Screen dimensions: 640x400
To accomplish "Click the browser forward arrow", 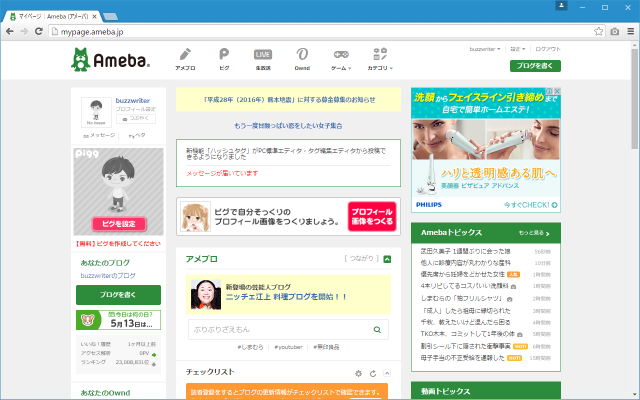I will coord(24,31).
